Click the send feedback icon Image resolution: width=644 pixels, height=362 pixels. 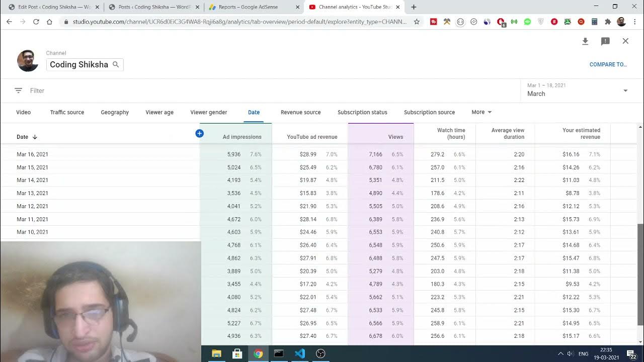click(x=605, y=41)
